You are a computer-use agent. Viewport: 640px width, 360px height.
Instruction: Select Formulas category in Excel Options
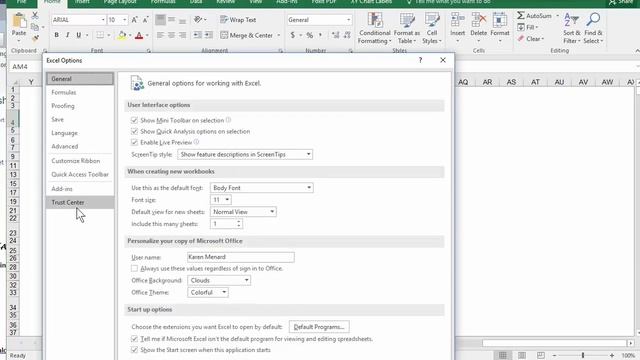(80, 92)
